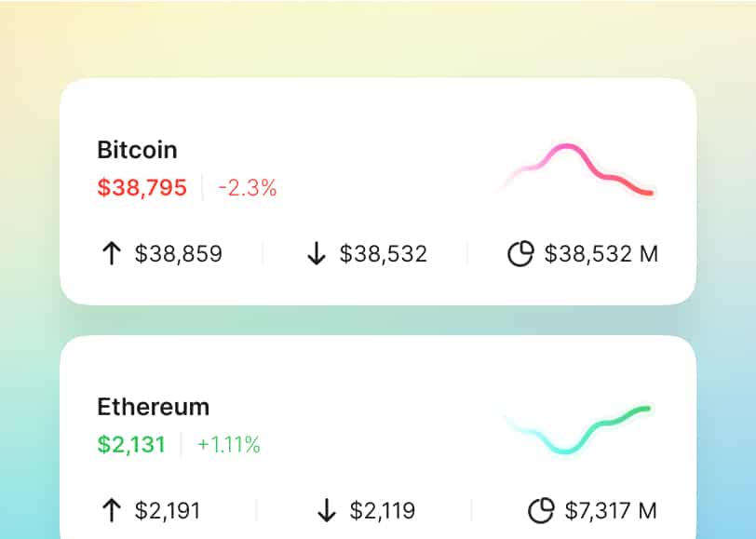Click the Bitcoin low down-arrow icon
Image resolution: width=756 pixels, height=539 pixels.
317,253
